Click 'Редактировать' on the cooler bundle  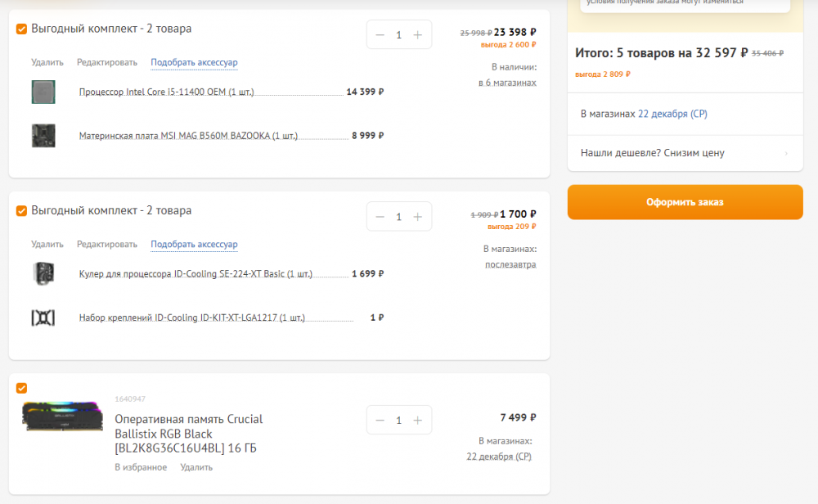(107, 244)
